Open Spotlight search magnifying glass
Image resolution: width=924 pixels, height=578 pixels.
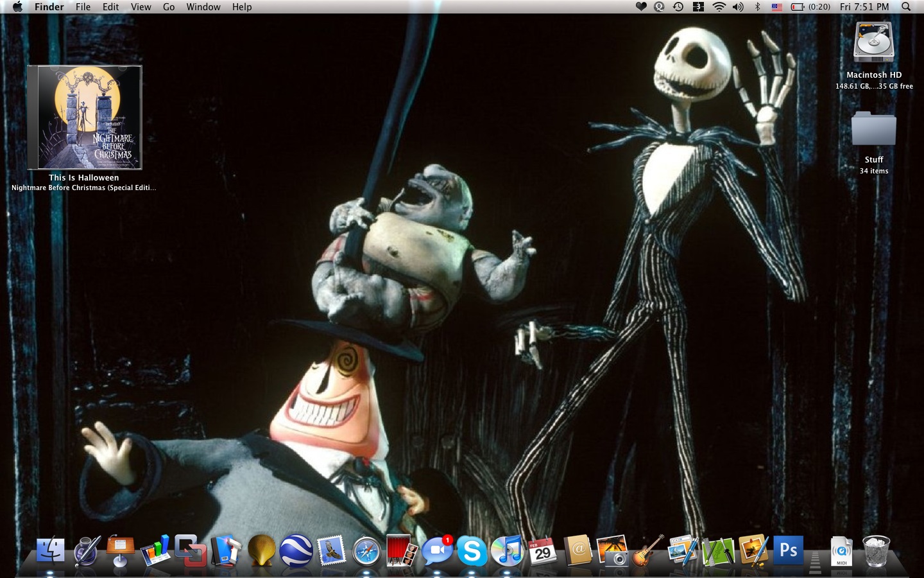point(906,7)
